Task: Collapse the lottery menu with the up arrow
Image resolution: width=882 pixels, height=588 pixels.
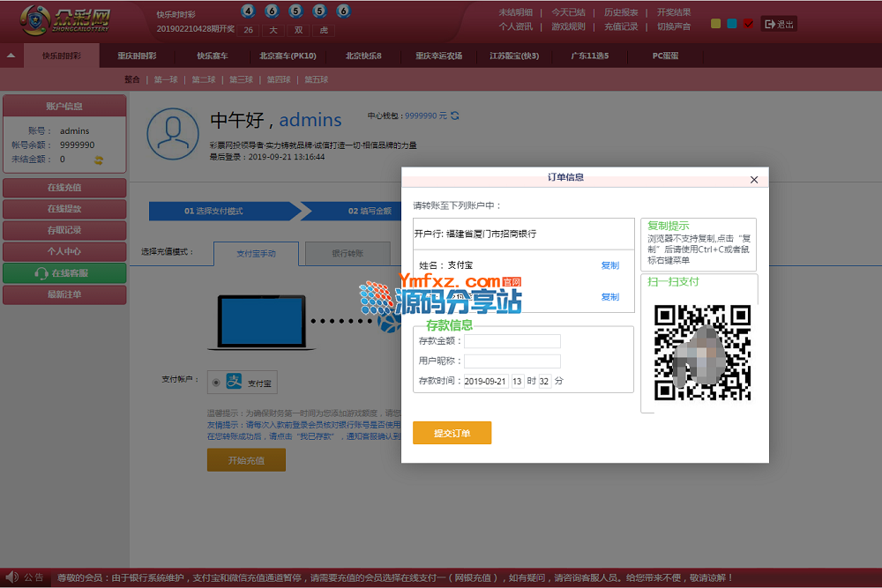Action: tap(11, 56)
